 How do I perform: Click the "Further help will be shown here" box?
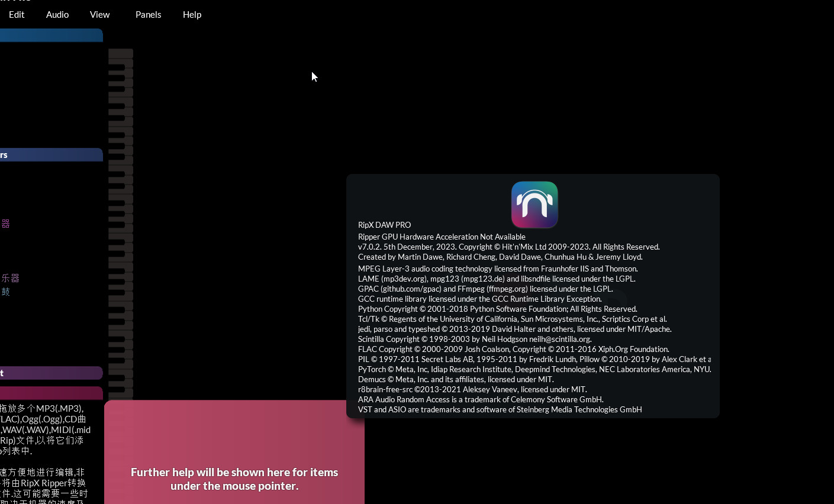234,452
